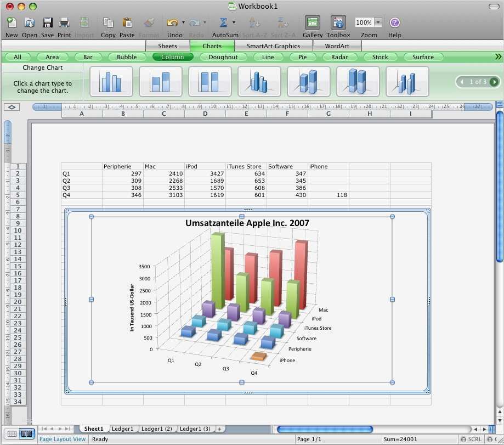The width and height of the screenshot is (504, 445).
Task: Click the 100% zoom input field
Action: click(x=364, y=22)
